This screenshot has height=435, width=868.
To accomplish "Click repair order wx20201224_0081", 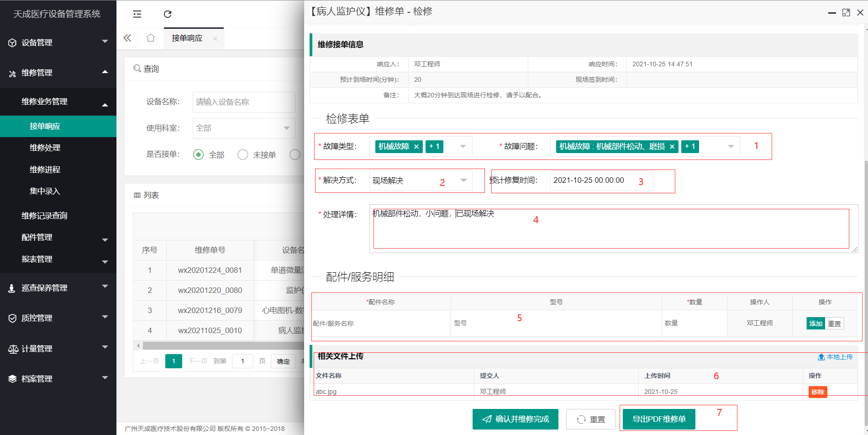I will 210,270.
